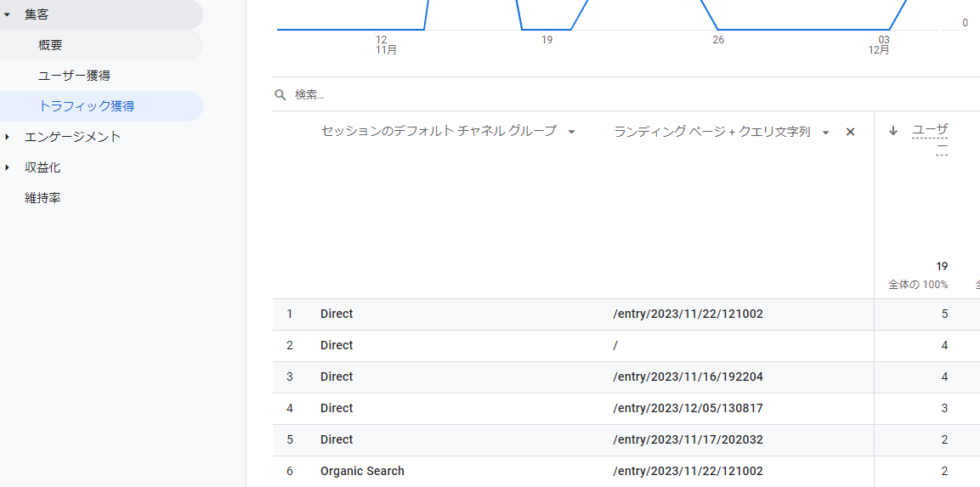Click Direct in row 4
This screenshot has height=487, width=980.
pyautogui.click(x=337, y=408)
